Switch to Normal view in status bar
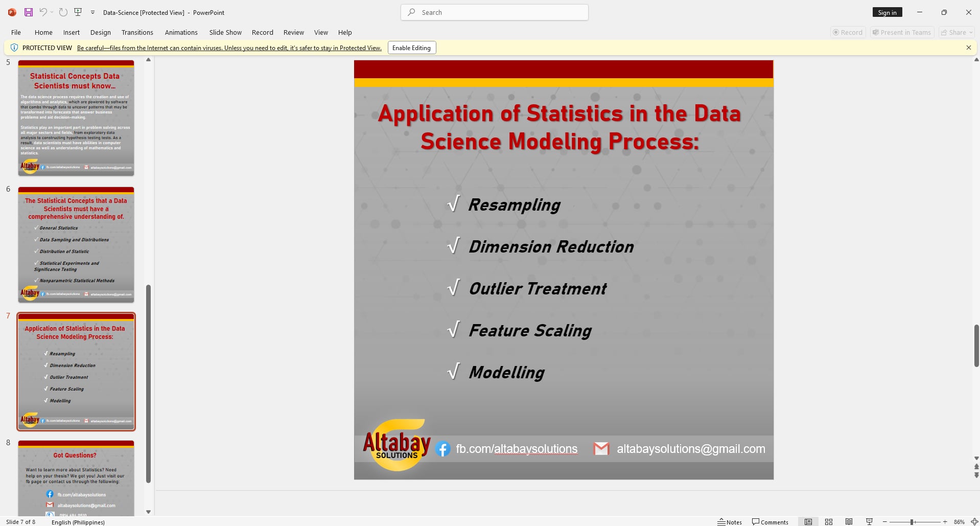This screenshot has width=980, height=526. click(808, 522)
